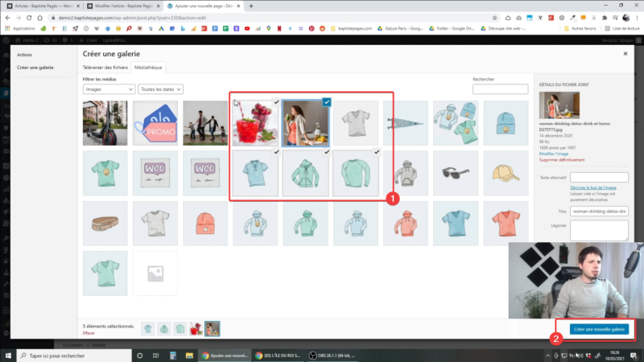
Task: Click strawberry drink thumbnail in selection tray
Action: [196, 329]
